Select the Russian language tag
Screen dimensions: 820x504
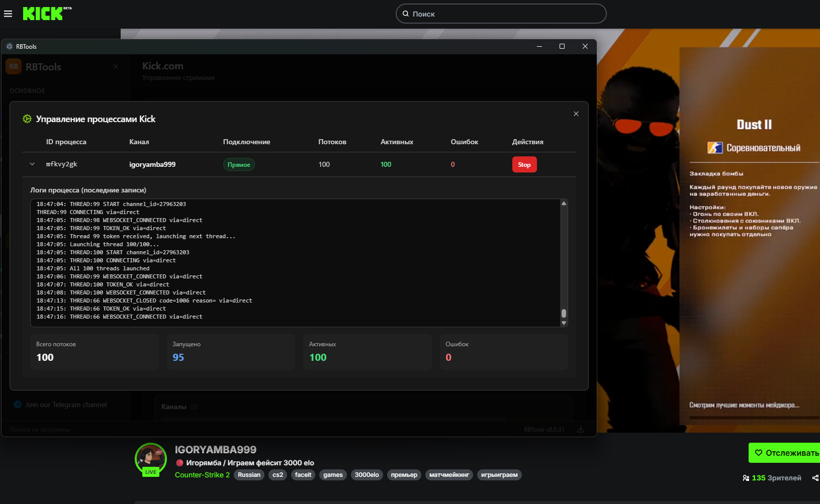[x=249, y=475]
